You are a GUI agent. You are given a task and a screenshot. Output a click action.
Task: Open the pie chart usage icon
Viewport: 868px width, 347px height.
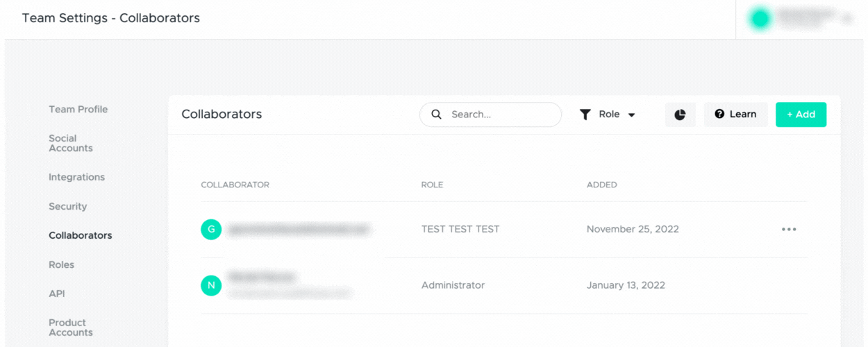click(x=680, y=115)
